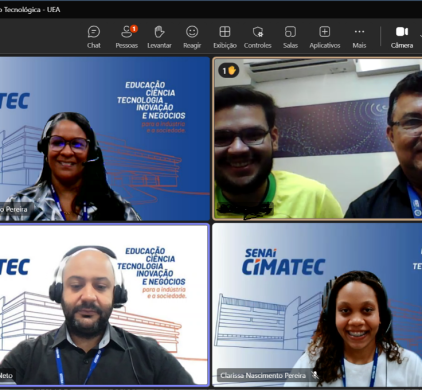Click the muted mic icon beside Clarissa
This screenshot has height=390, width=422.
click(314, 375)
